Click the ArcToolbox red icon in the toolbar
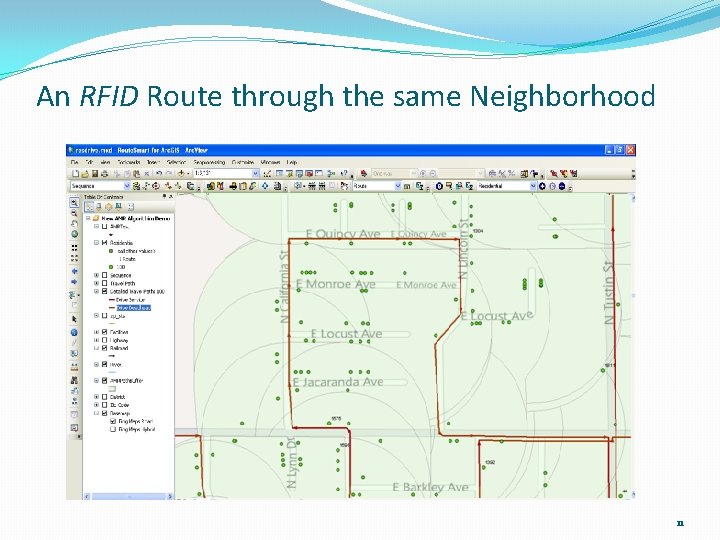 point(309,174)
